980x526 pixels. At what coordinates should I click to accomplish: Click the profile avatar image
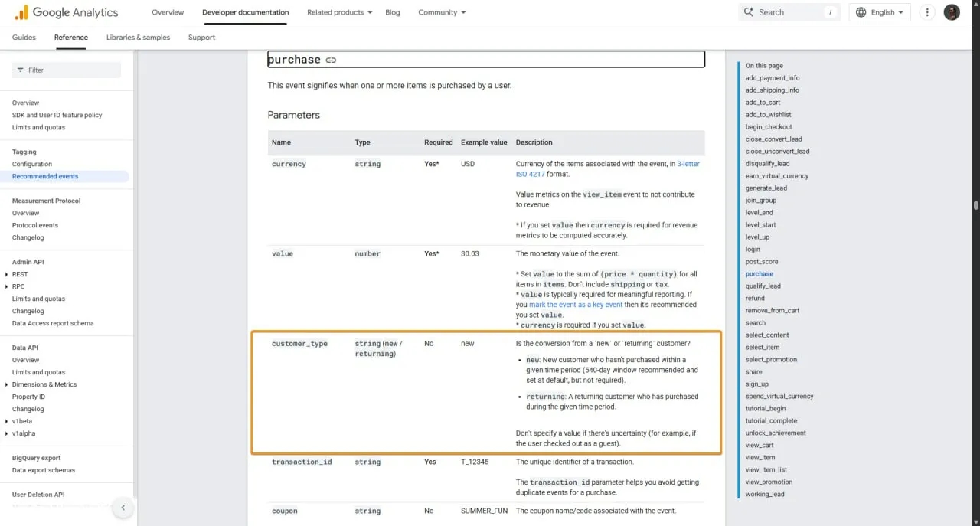click(x=952, y=12)
